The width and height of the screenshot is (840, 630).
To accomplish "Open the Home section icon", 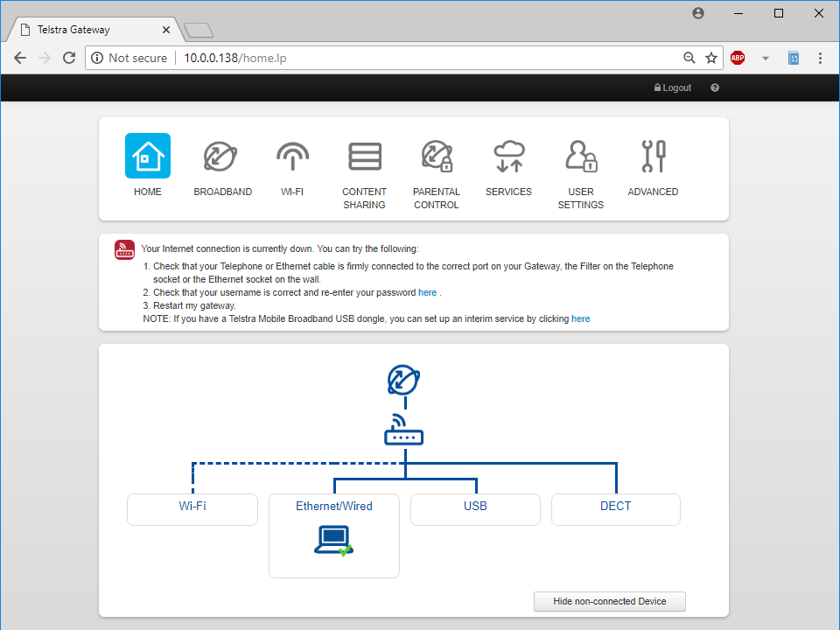I will 148,156.
